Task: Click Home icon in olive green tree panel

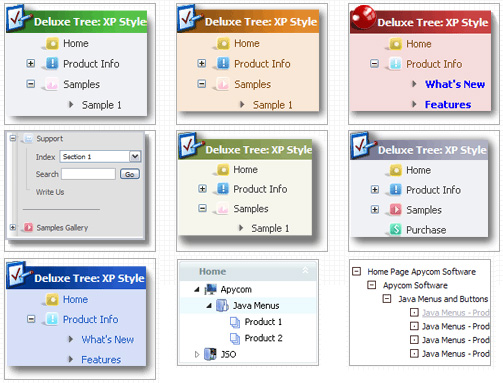Action: coord(223,169)
